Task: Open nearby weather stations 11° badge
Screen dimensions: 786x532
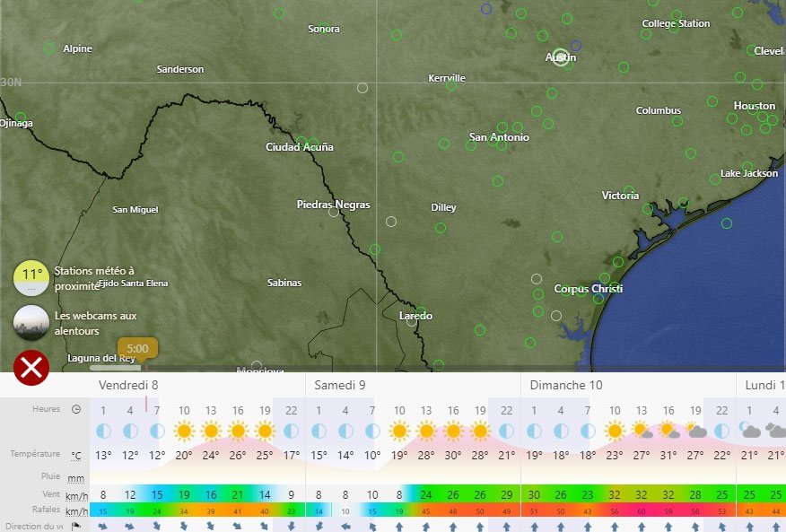Action: (31, 277)
